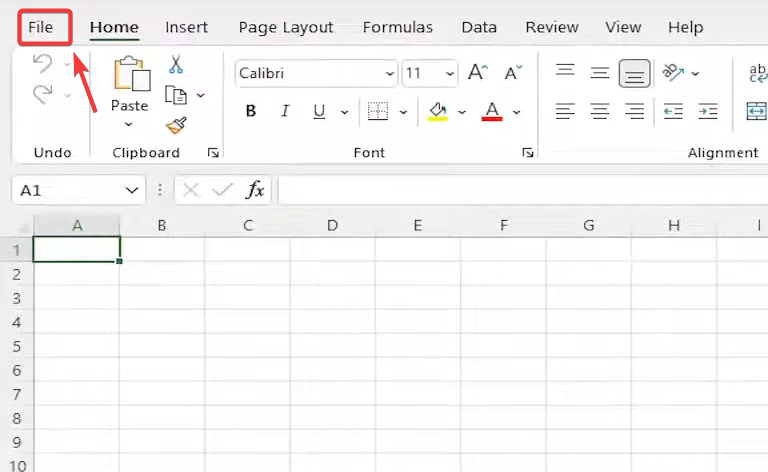
Task: Toggle Underline formatting
Action: (319, 111)
